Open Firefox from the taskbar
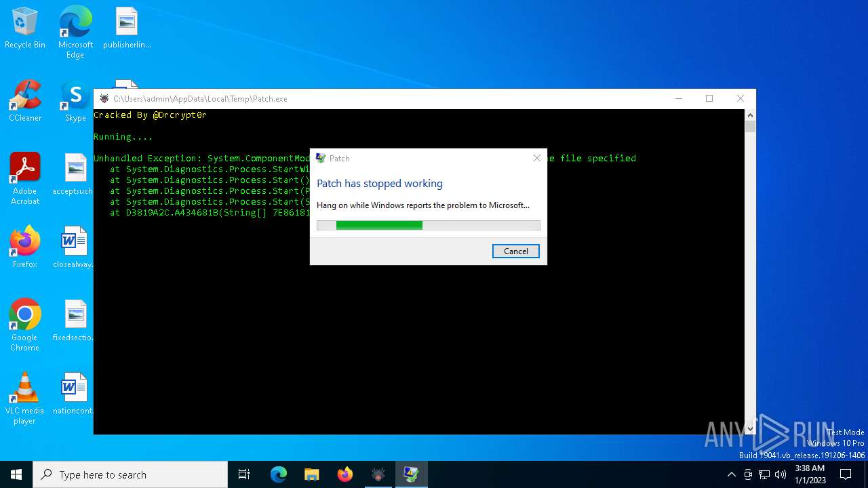 (345, 474)
